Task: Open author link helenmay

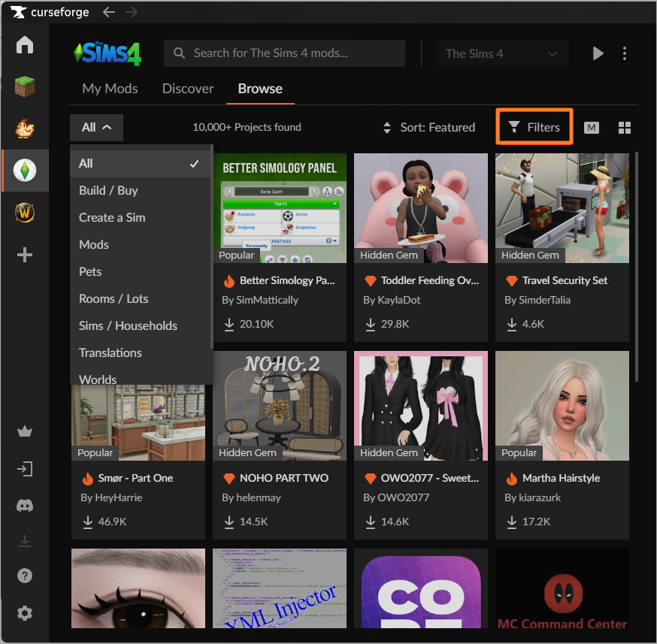Action: click(258, 498)
